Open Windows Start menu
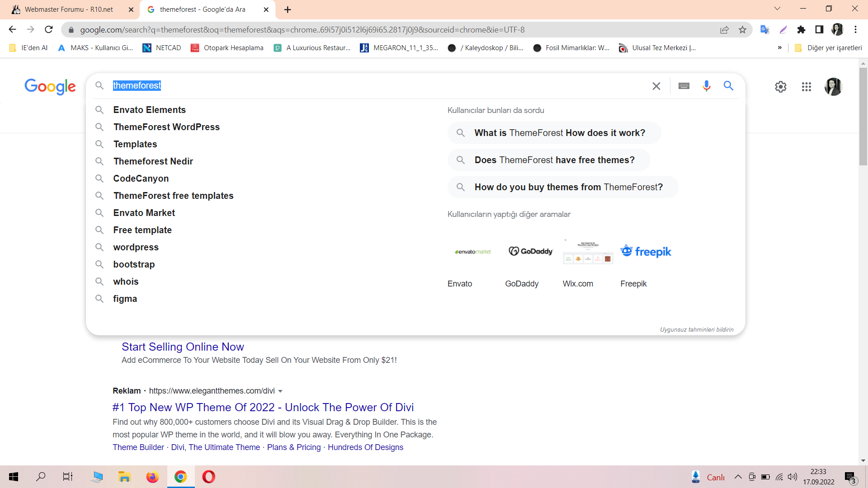868x488 pixels. pos(14,477)
